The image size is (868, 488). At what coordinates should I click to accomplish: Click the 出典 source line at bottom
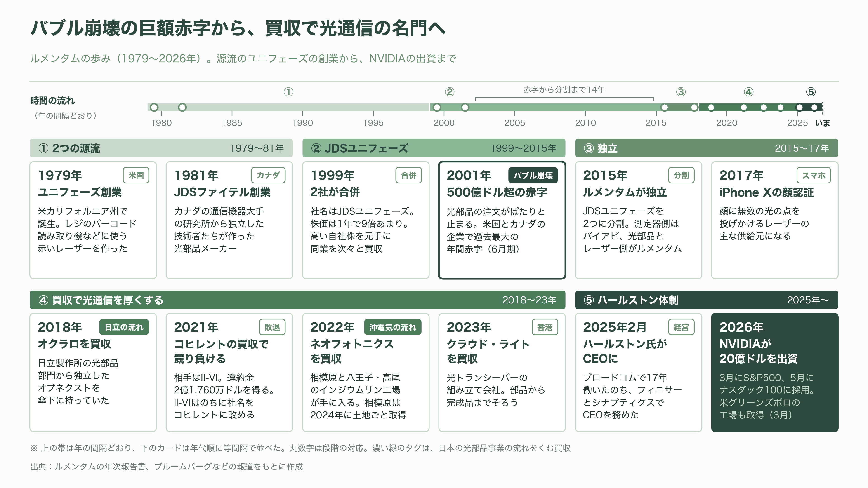pos(166,467)
